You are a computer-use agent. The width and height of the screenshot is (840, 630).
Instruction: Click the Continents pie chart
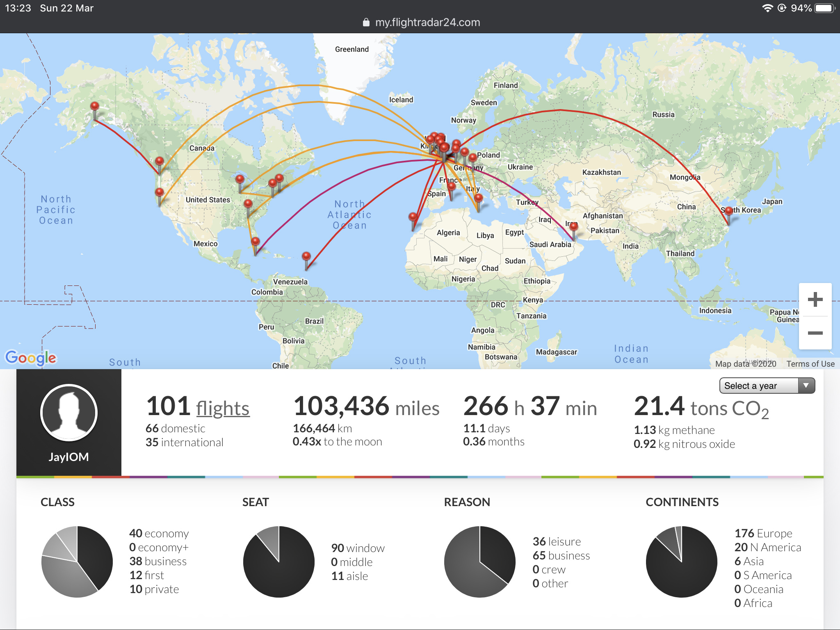[682, 562]
